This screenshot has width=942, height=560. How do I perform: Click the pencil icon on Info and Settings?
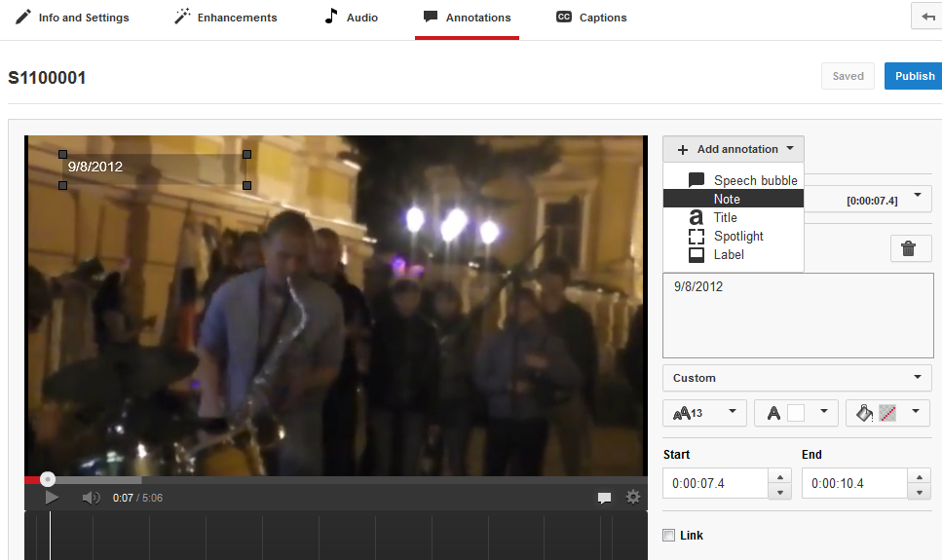(22, 17)
